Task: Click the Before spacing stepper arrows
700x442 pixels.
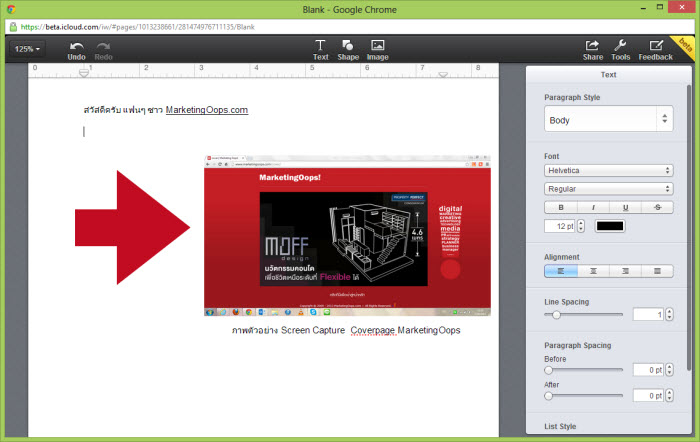Action: [669, 370]
